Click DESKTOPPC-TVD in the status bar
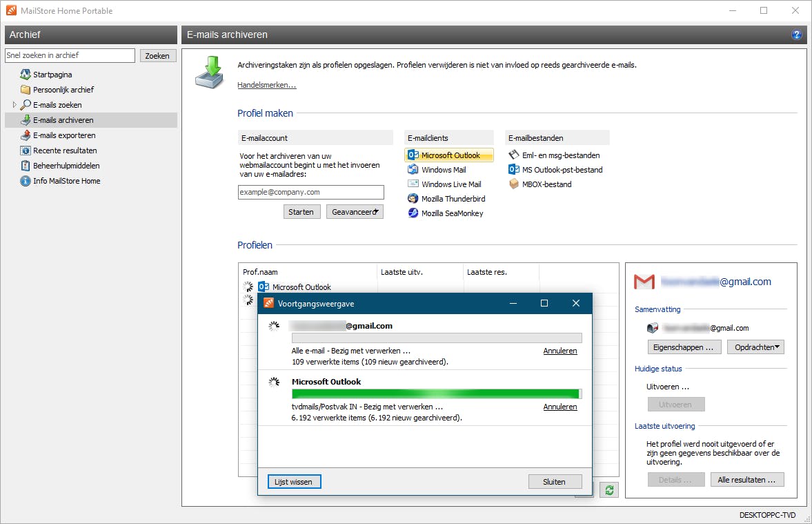 point(767,514)
